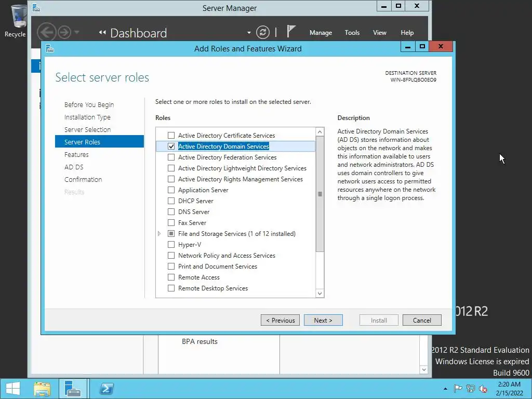The image size is (532, 399).
Task: Uncheck Active Directory Domain Services
Action: coord(171,146)
